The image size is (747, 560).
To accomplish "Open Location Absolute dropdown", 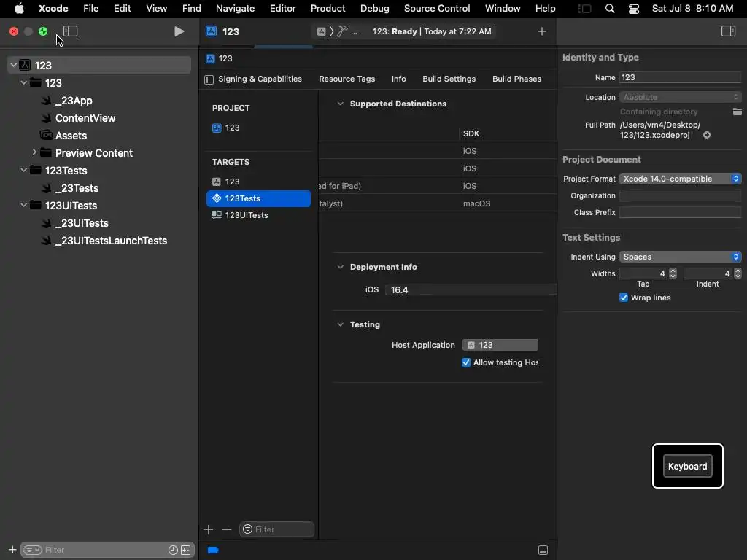I will pos(681,97).
